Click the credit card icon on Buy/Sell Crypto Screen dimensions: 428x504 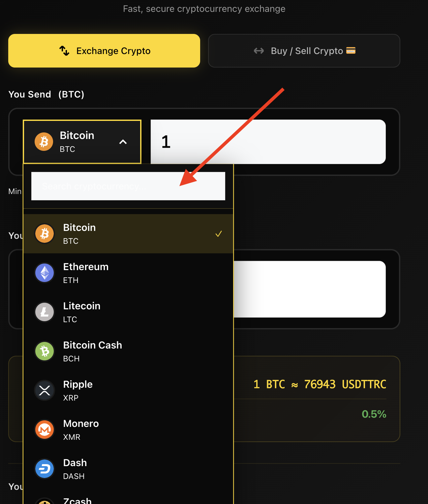click(351, 51)
